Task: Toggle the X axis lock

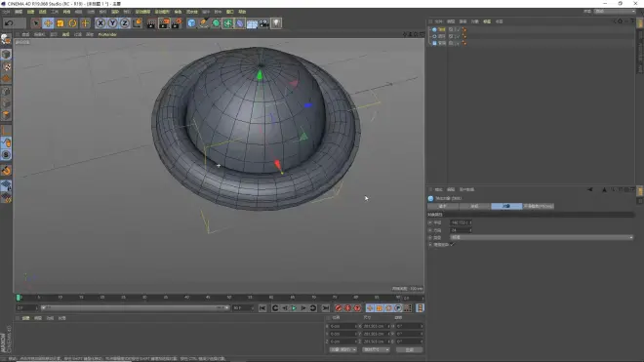Action: pos(101,23)
